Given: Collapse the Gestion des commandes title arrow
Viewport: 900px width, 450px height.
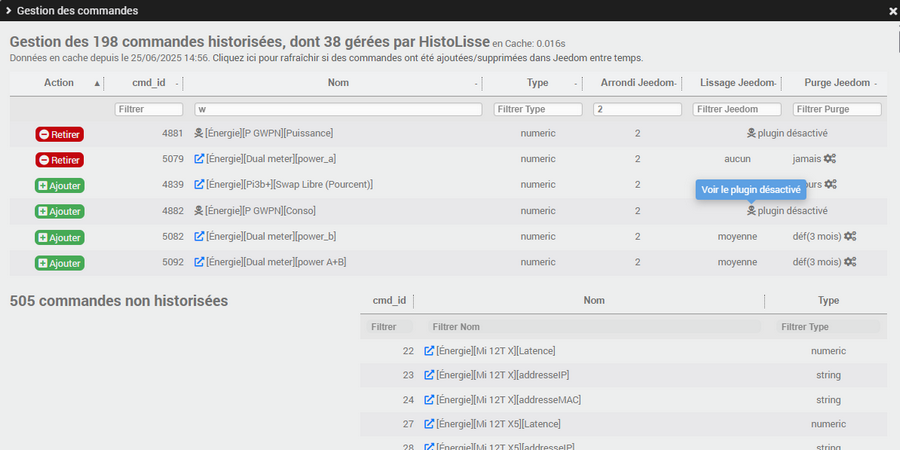Looking at the screenshot, I should (9, 10).
